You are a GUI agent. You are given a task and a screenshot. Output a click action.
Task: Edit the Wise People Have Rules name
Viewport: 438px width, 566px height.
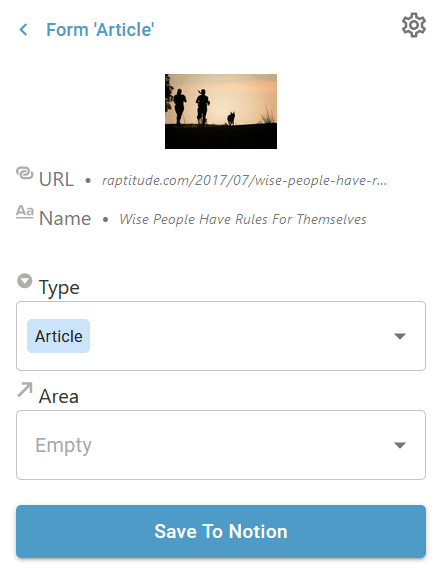pos(243,219)
